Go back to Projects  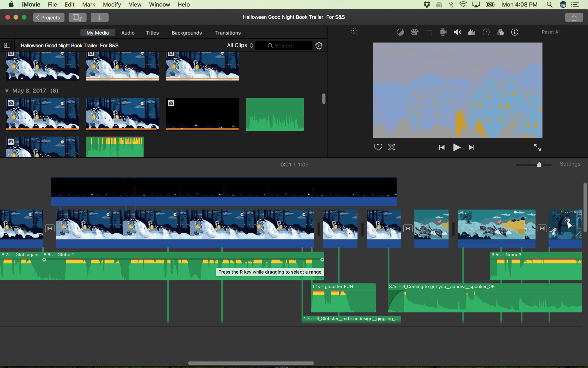pos(49,17)
